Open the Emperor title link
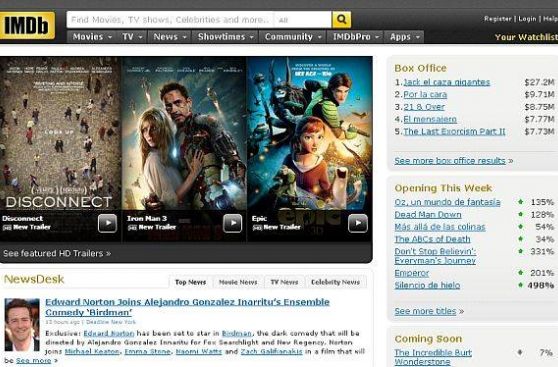 (x=412, y=273)
